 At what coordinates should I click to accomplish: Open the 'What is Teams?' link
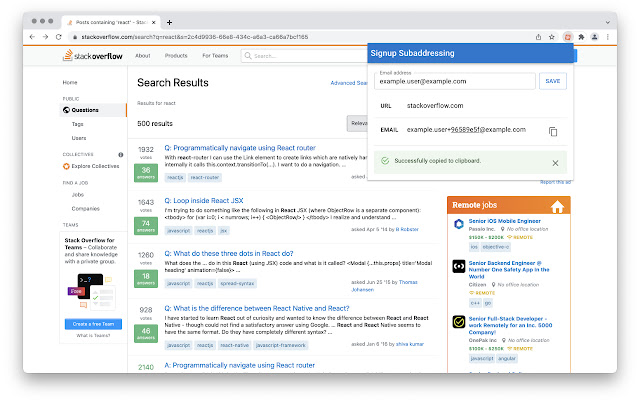pos(93,336)
